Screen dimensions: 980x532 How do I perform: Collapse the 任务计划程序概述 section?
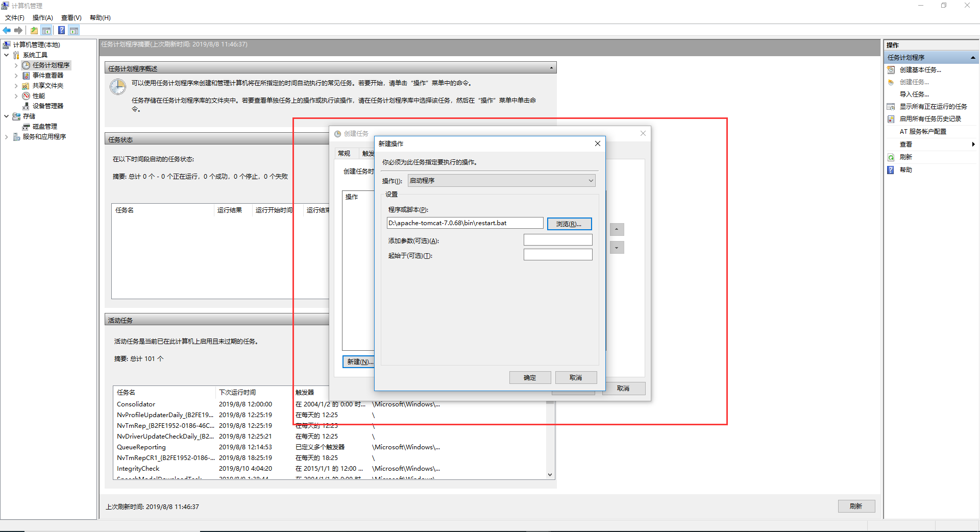pos(551,68)
